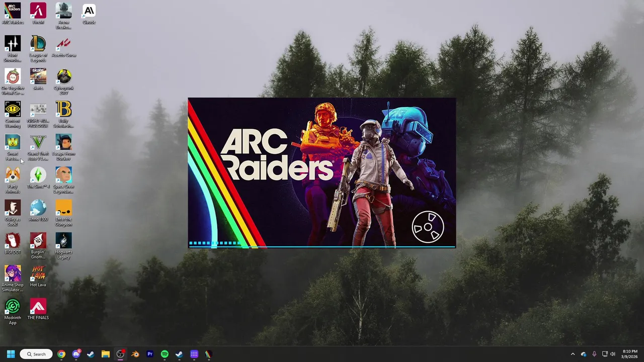The image size is (644, 362).
Task: Launch the skate. desktop shortcut
Action: (38, 79)
